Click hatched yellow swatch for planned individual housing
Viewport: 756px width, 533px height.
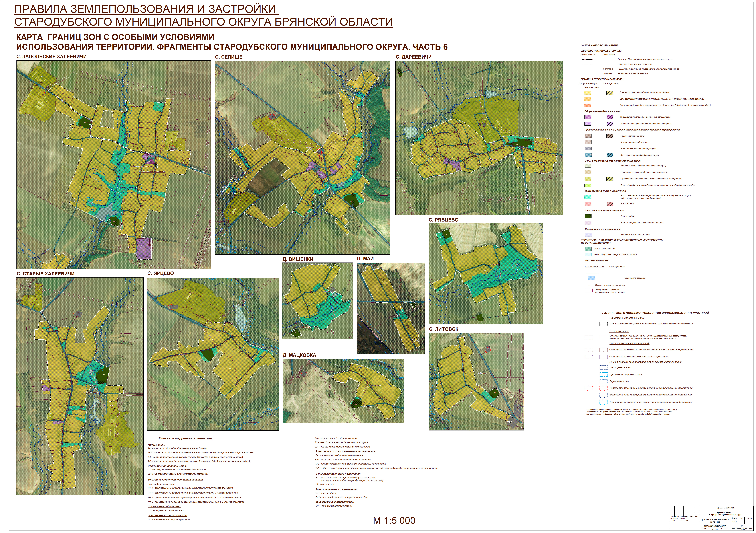(610, 93)
